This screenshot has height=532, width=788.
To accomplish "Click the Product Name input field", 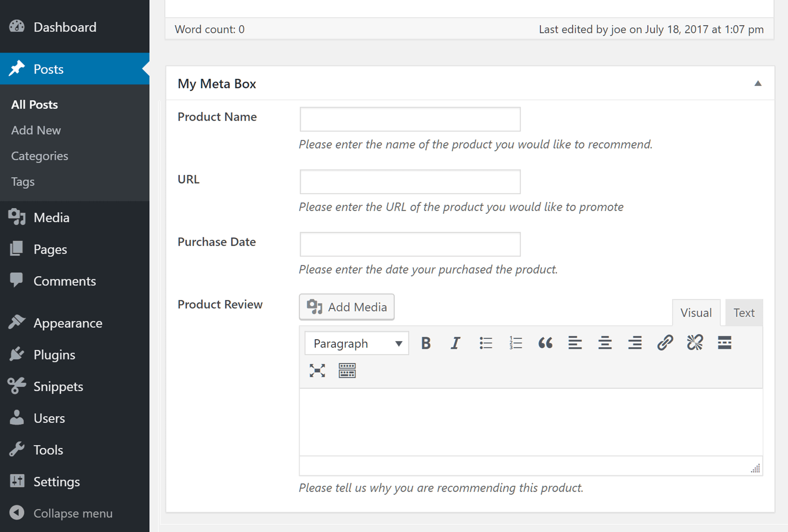I will [x=410, y=119].
